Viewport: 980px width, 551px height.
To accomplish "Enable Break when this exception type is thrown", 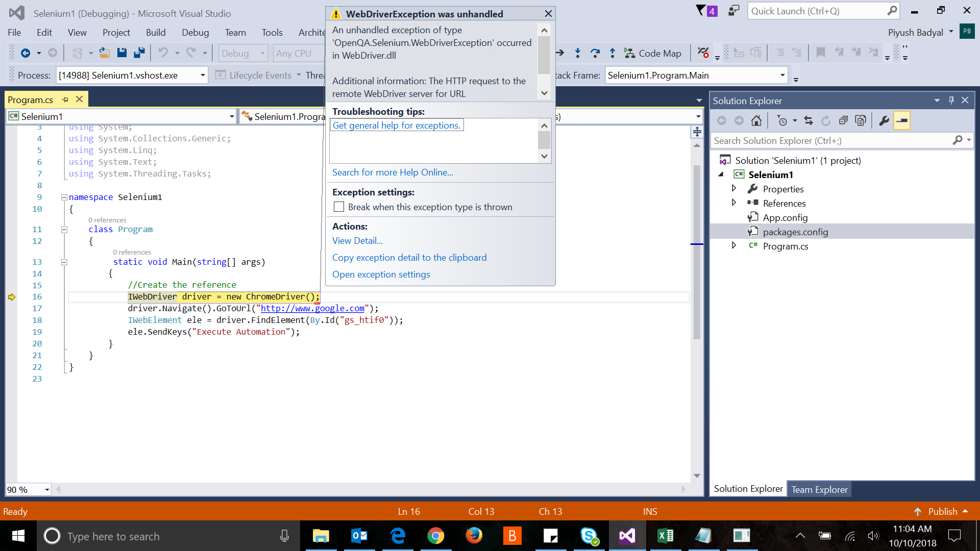I will [x=339, y=207].
